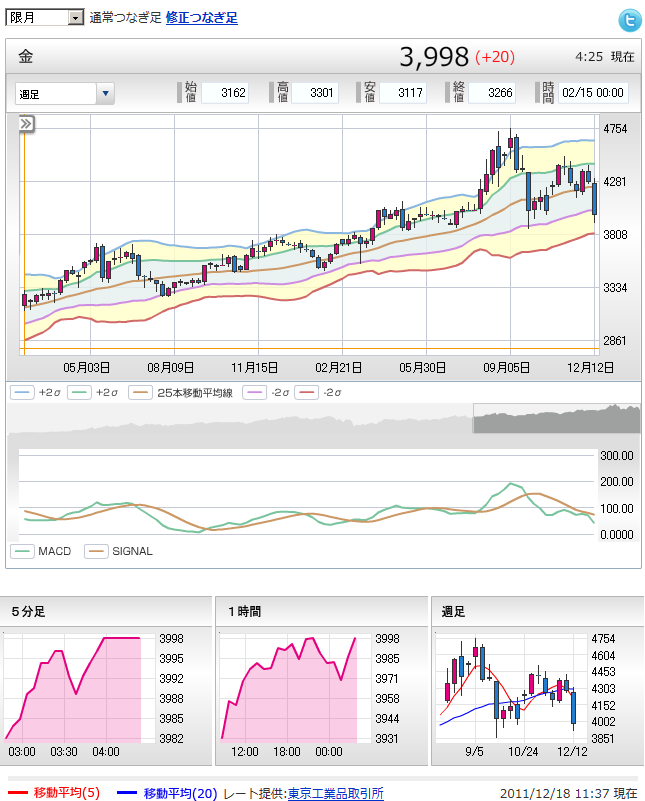The height and width of the screenshot is (801, 645).
Task: Expand the chart side panel with the double-arrow icon
Action: [27, 124]
